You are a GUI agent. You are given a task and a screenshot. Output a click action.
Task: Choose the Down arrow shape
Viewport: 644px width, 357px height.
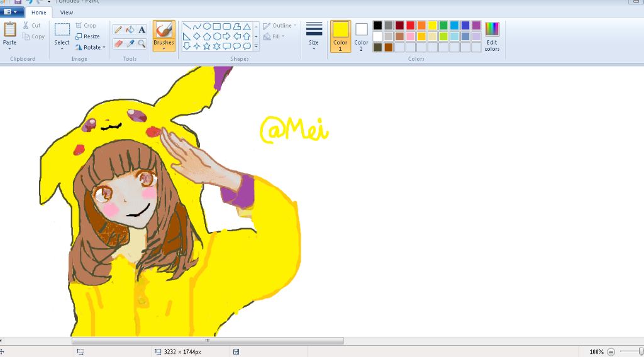(187, 46)
